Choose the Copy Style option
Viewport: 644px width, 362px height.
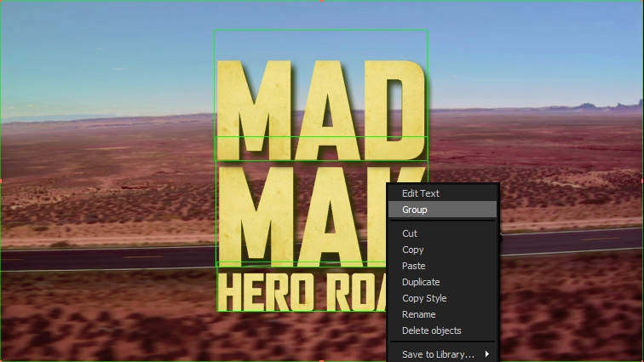(424, 298)
